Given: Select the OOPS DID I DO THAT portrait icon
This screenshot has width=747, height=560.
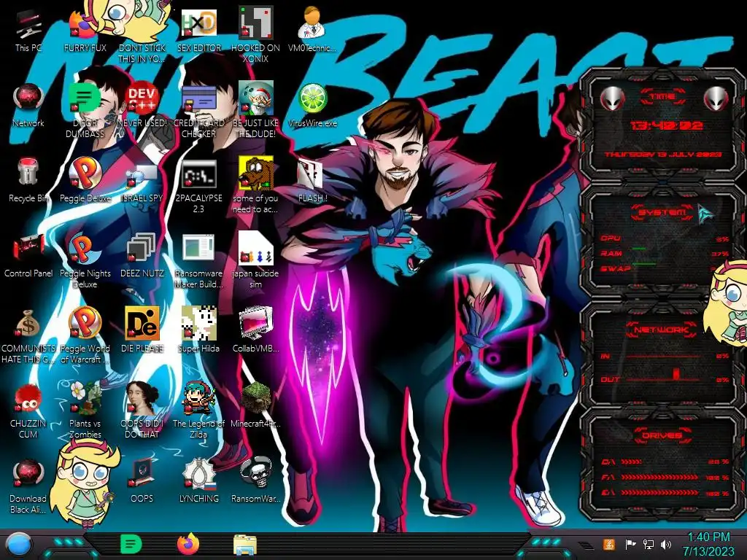Looking at the screenshot, I should coord(142,410).
